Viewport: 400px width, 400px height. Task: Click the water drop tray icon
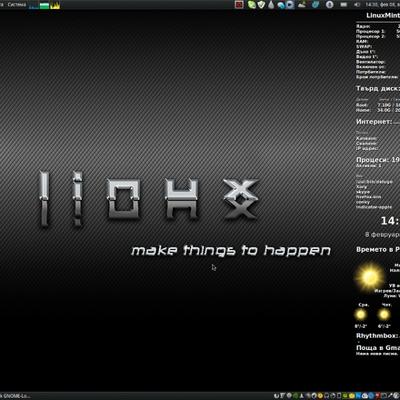pyautogui.click(x=271, y=5)
